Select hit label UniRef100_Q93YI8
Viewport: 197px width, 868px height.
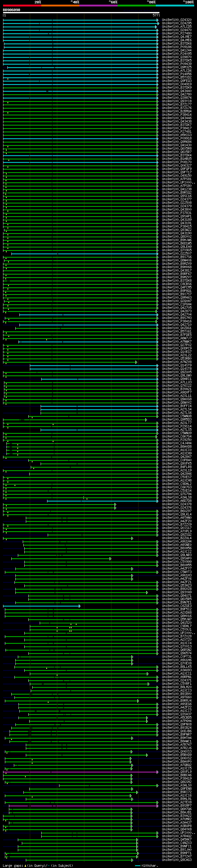click(x=177, y=101)
